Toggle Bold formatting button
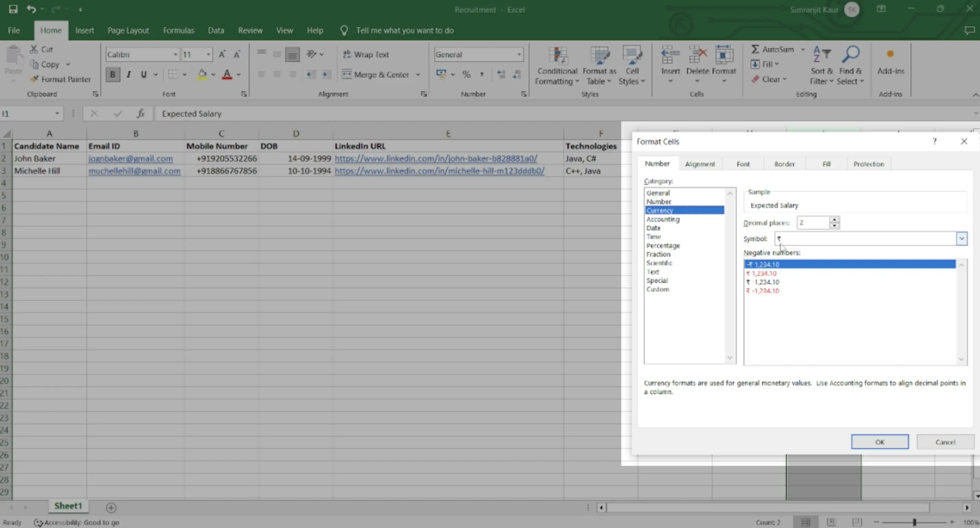 [x=113, y=74]
